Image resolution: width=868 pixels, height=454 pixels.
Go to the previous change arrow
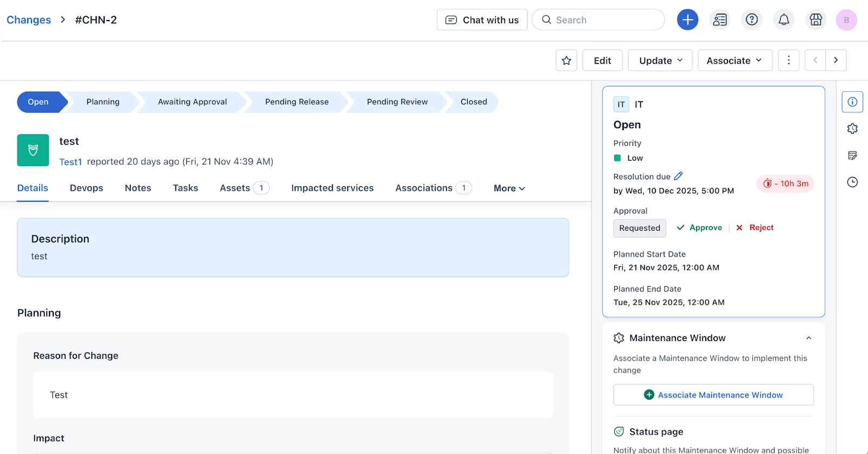click(815, 60)
